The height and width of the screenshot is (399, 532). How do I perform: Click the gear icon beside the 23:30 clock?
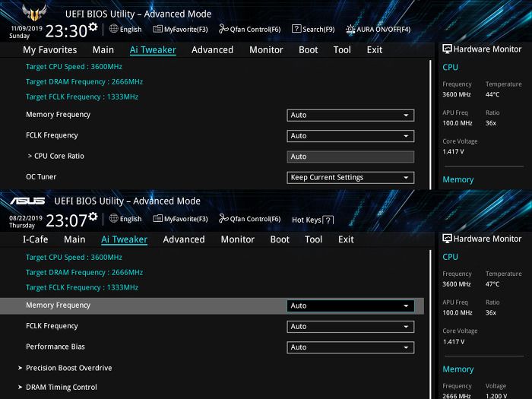(x=93, y=27)
